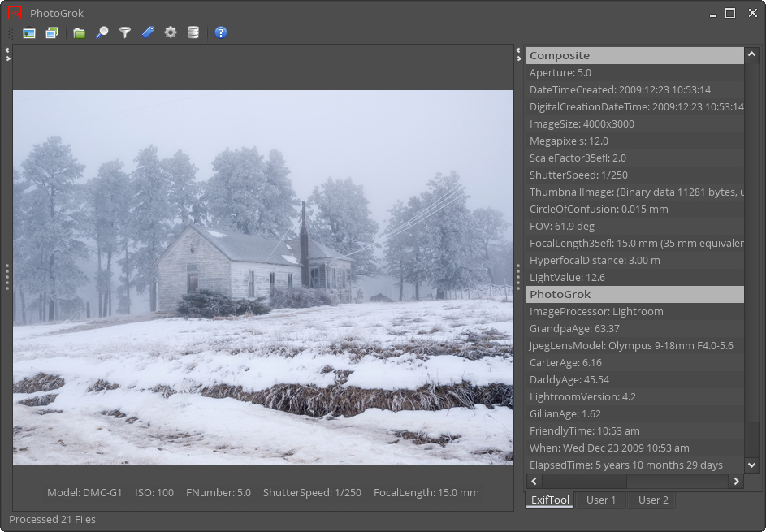Switch to the User 2 tab
The height and width of the screenshot is (532, 766).
click(651, 500)
